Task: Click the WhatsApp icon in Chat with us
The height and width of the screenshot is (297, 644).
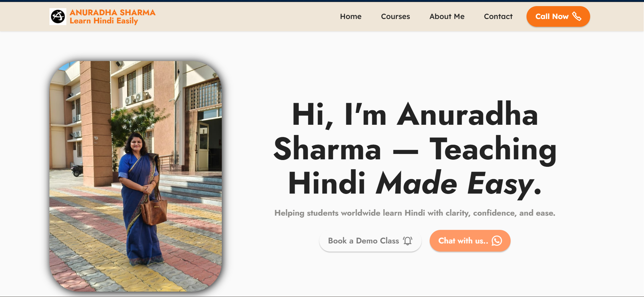Action: pyautogui.click(x=497, y=241)
